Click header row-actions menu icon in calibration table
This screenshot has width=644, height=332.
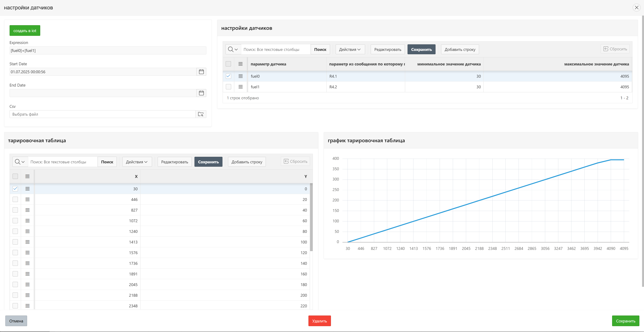(27, 176)
